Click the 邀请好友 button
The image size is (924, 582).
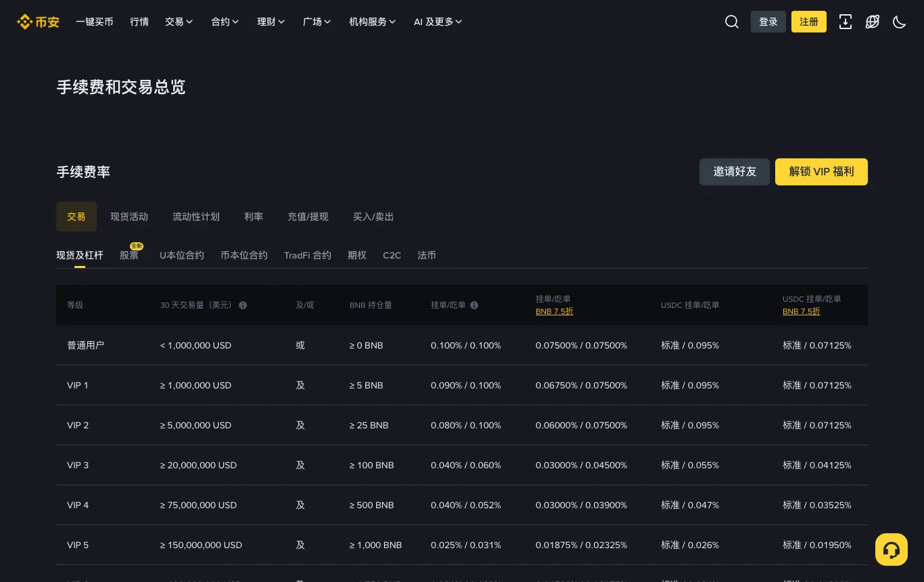(x=735, y=172)
